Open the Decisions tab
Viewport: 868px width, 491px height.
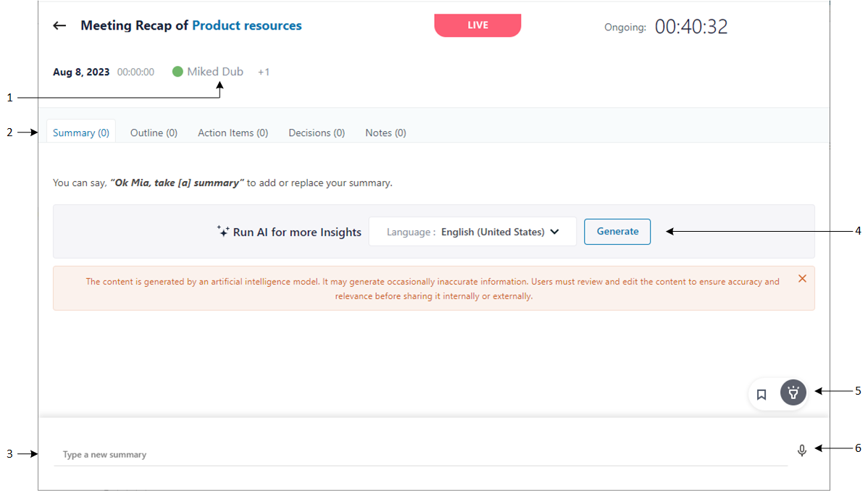[x=317, y=133]
